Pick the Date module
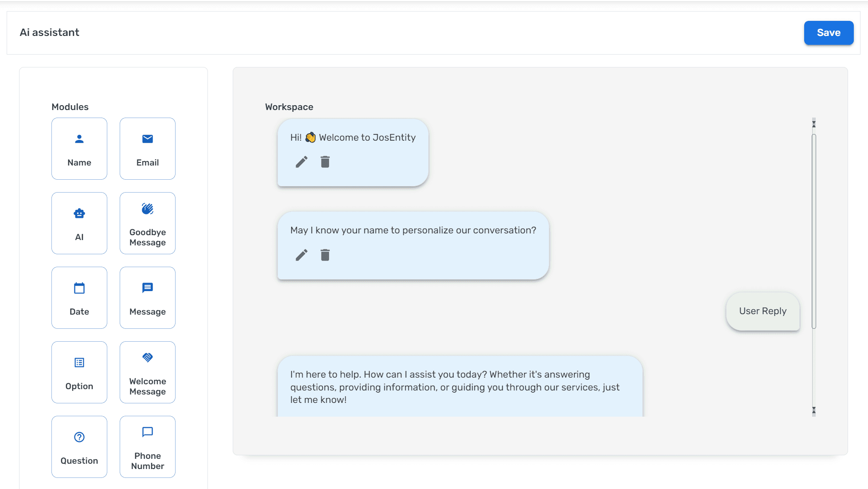 [79, 298]
